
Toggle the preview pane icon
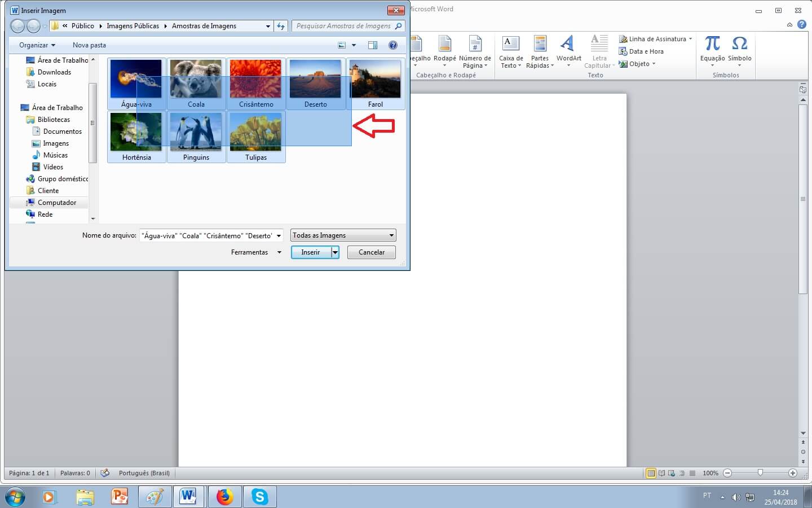click(x=372, y=45)
